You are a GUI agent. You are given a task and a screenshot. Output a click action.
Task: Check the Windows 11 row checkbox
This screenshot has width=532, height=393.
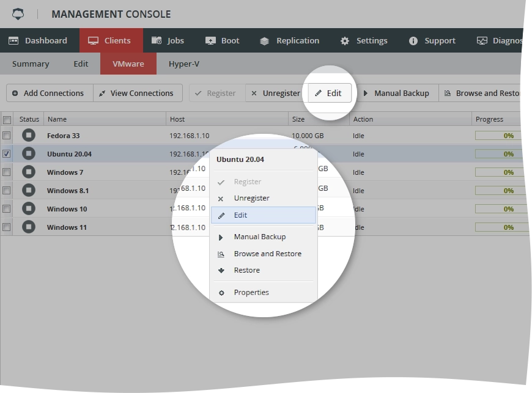7,227
